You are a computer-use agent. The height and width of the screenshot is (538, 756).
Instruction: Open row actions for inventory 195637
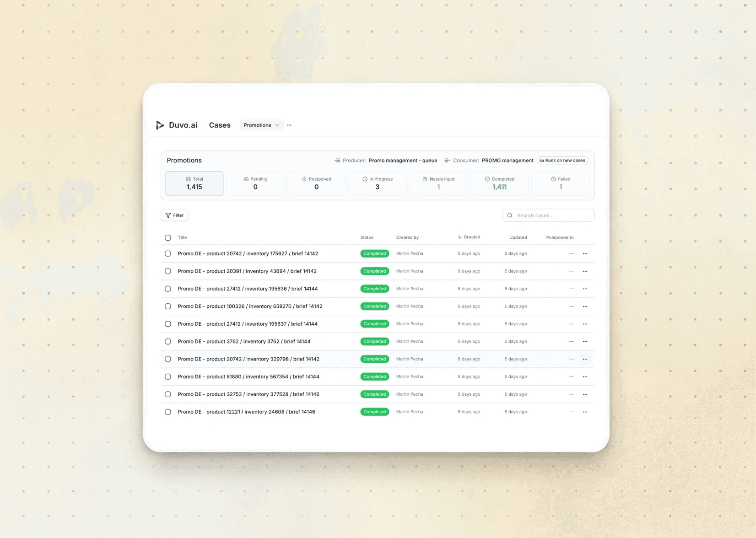[585, 324]
